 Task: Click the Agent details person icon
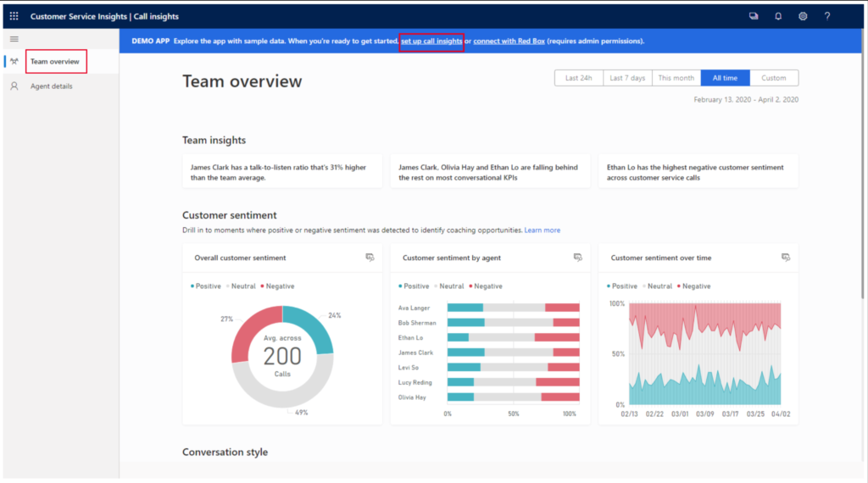coord(14,86)
